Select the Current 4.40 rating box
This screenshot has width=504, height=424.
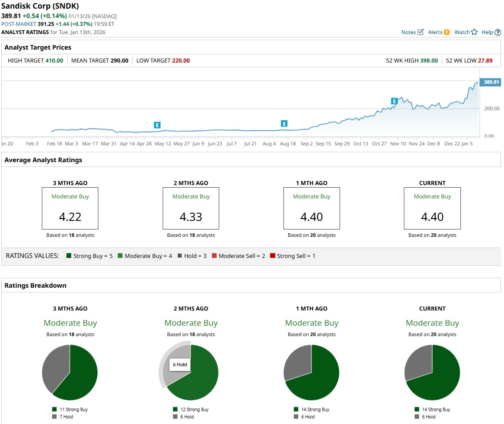(x=432, y=208)
